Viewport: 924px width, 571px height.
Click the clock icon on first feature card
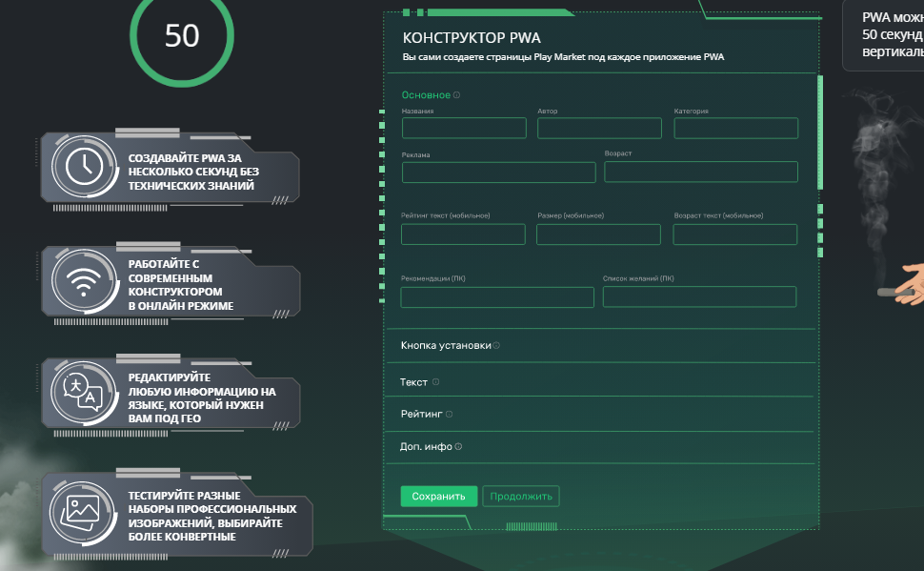click(84, 167)
